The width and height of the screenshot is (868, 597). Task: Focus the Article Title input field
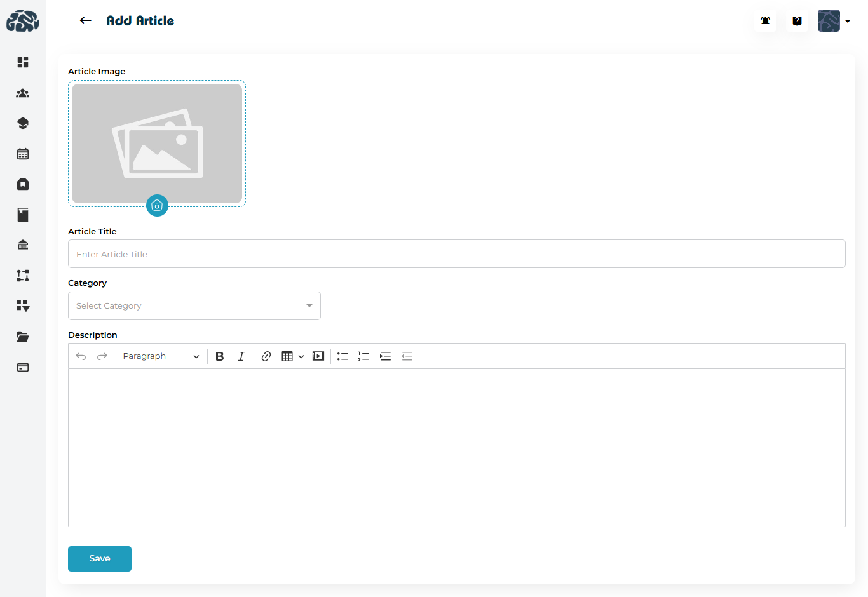(x=456, y=254)
